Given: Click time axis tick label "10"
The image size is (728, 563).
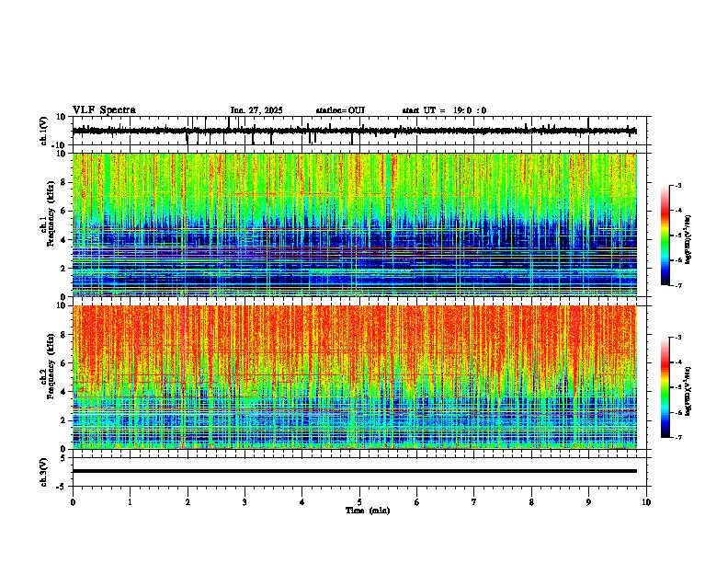Looking at the screenshot, I should click(646, 502).
